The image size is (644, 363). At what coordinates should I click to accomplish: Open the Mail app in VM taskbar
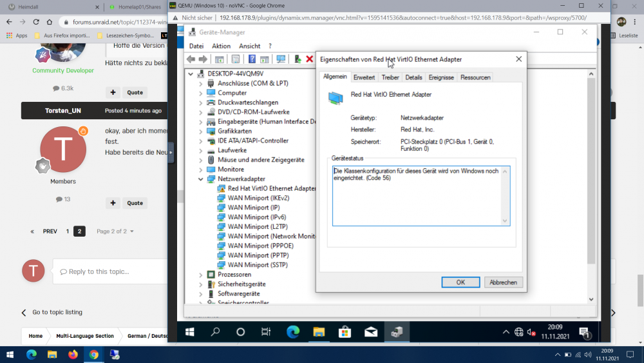point(371,332)
